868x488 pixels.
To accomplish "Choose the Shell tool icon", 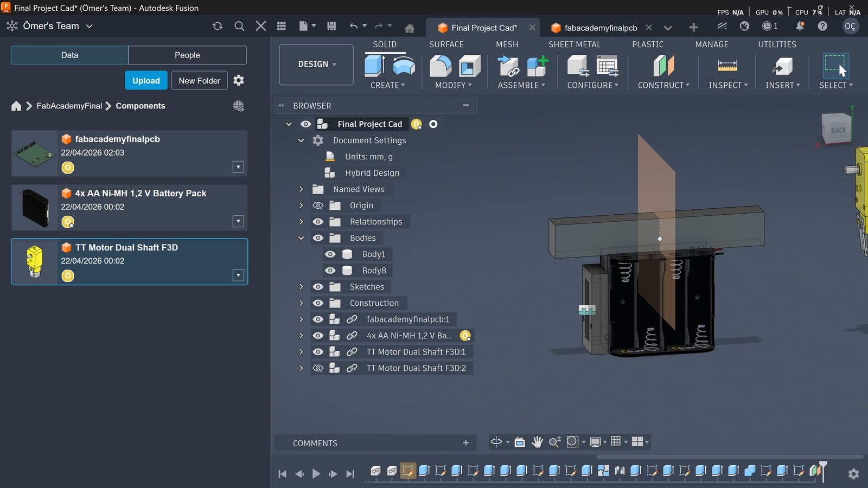I will pos(470,66).
